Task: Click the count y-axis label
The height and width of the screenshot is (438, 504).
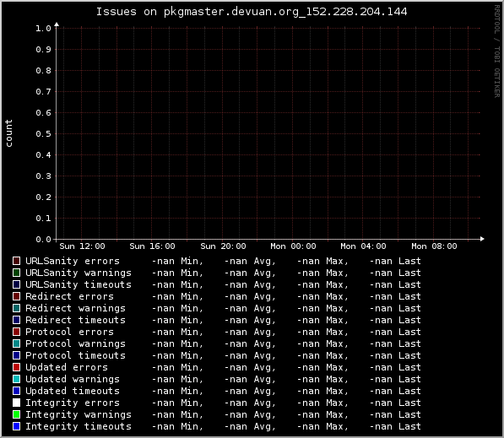Action: pos(8,133)
